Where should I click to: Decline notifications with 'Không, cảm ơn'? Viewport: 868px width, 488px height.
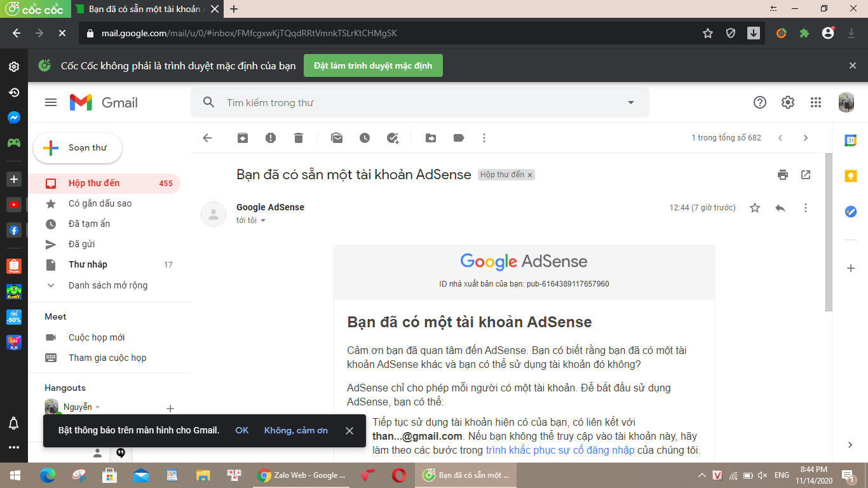(296, 430)
